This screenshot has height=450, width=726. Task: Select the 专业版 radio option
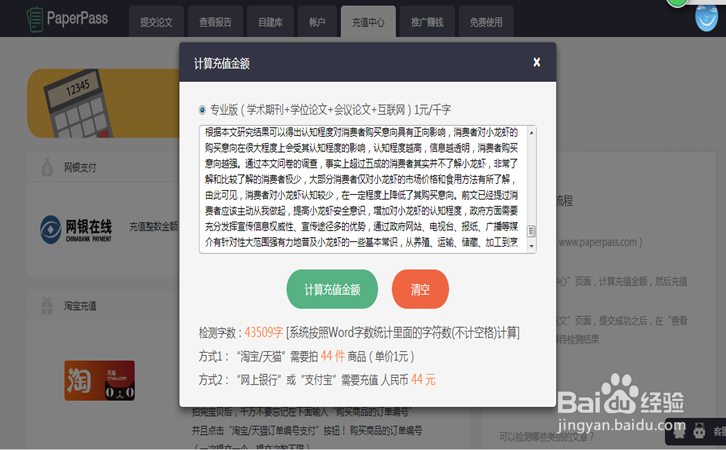[x=202, y=110]
